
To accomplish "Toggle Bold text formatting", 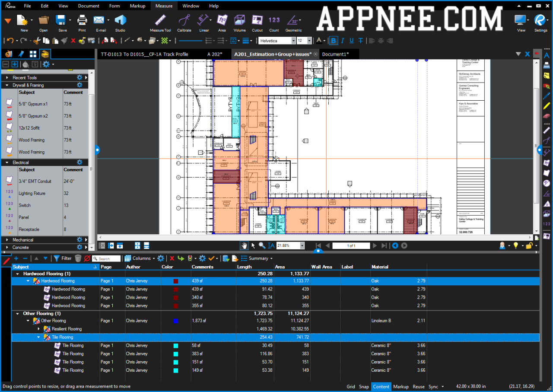I will pos(333,41).
